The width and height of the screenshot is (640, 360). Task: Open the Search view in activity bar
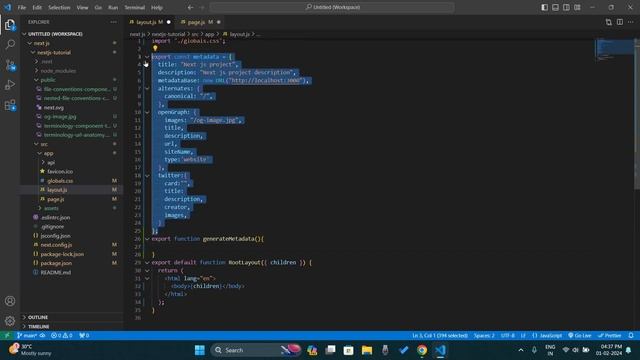pos(10,44)
